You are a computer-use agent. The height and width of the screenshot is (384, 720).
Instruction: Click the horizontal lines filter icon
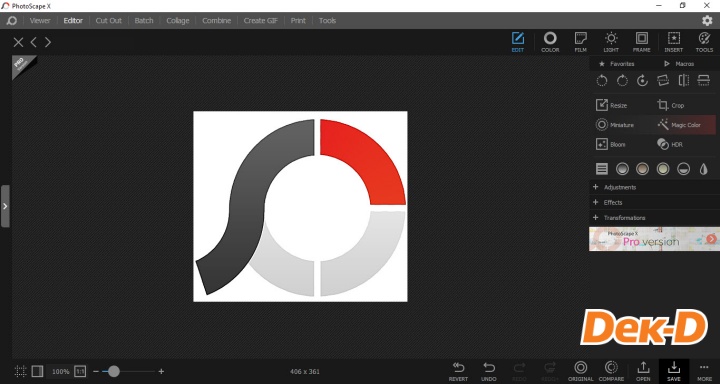[x=602, y=169]
